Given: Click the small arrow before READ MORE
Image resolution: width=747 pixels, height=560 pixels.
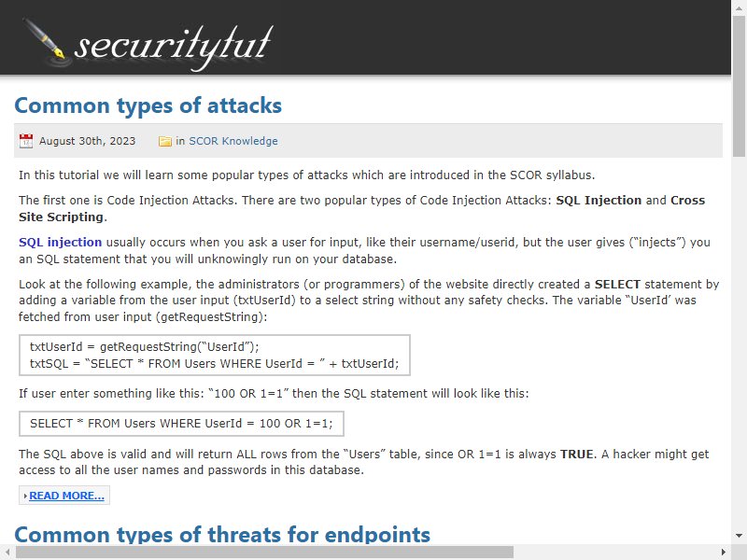Looking at the screenshot, I should point(25,497).
